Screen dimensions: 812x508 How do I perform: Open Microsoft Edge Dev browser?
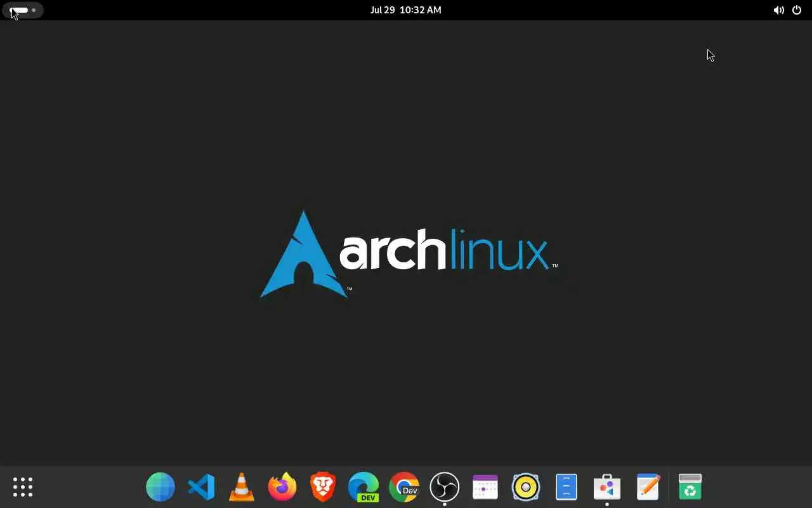363,487
